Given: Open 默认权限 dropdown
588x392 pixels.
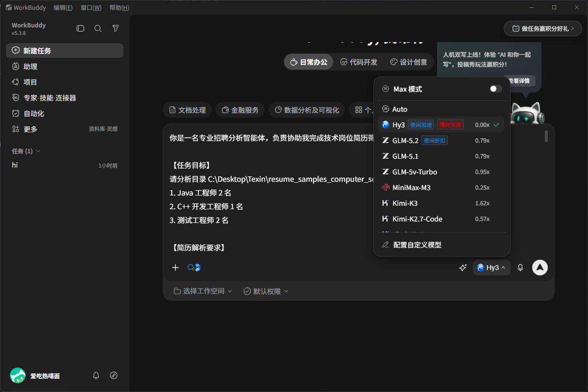Looking at the screenshot, I should point(266,291).
